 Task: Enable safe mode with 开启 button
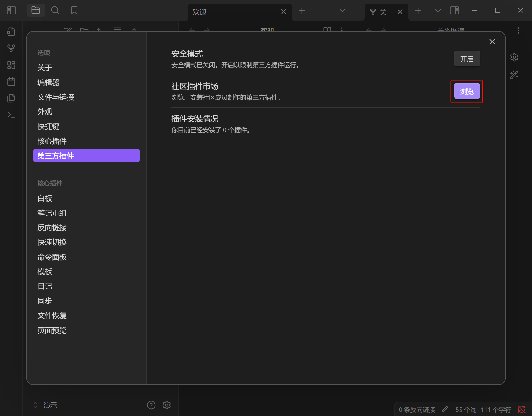[x=467, y=59]
